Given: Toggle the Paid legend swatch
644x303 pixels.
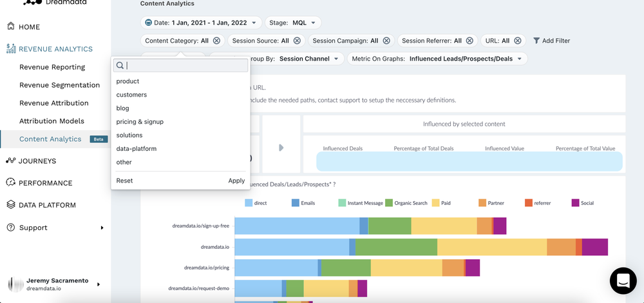Looking at the screenshot, I should [435, 202].
